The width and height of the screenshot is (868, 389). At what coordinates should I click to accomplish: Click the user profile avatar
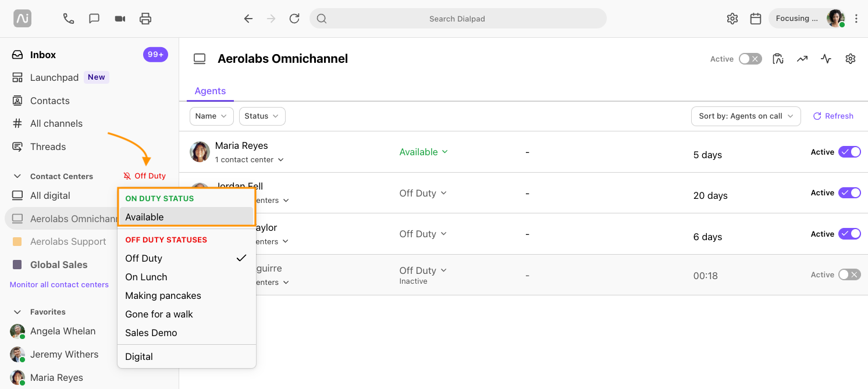tap(836, 19)
